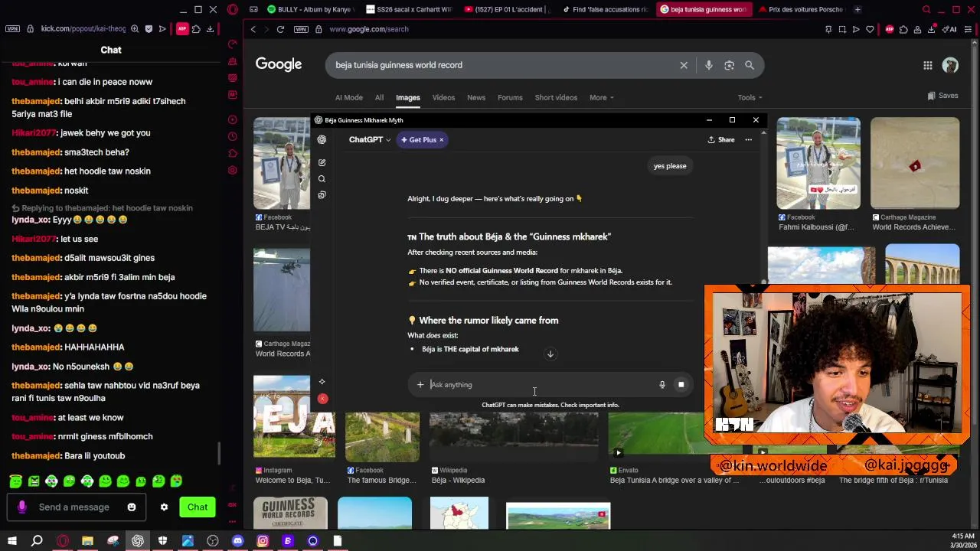The image size is (980, 551).
Task: Open Opera AI assistant in toolbar
Action: (x=950, y=29)
